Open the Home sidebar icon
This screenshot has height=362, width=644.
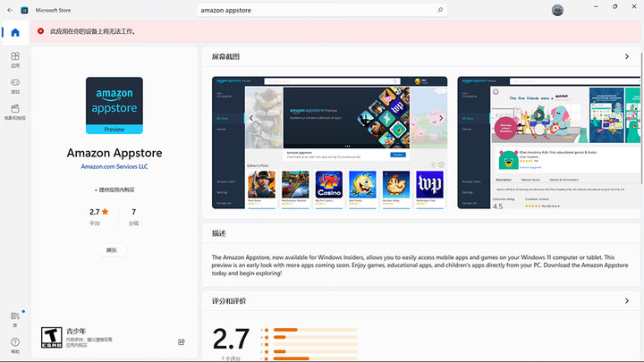(x=15, y=32)
